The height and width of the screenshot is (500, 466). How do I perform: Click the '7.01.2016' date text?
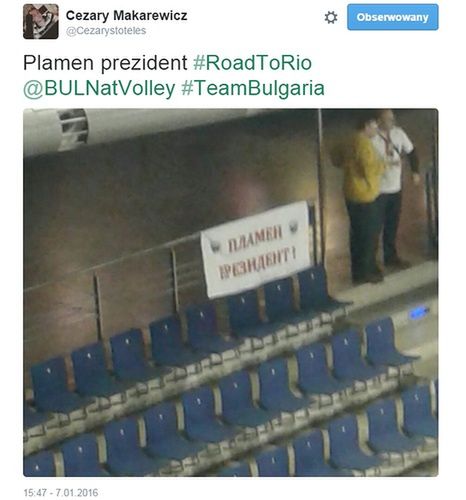(77, 492)
